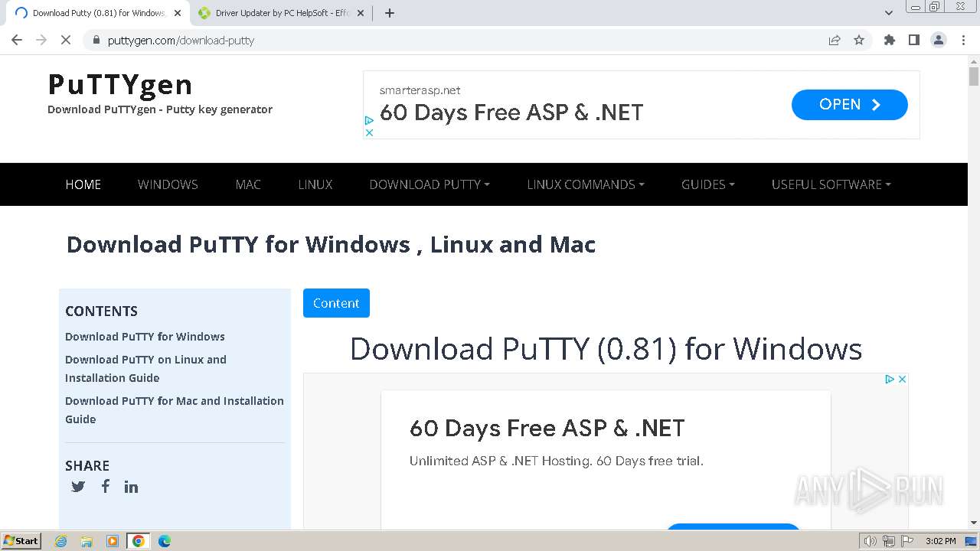Open the MAC nav item
Viewport: 980px width, 551px height.
coord(248,184)
